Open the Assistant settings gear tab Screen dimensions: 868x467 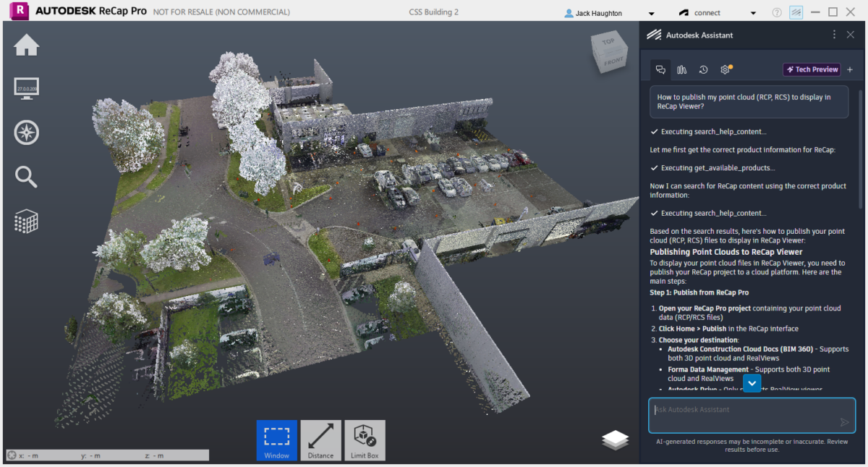725,70
